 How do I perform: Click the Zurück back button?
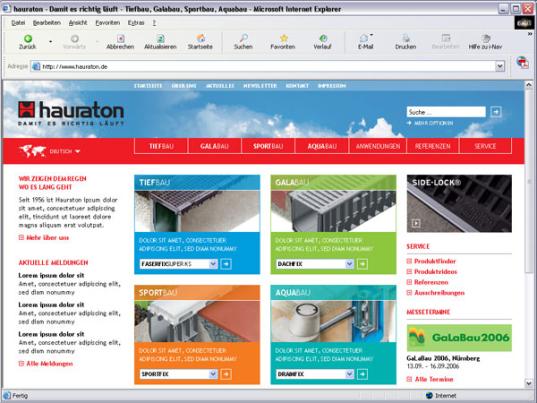tap(28, 42)
